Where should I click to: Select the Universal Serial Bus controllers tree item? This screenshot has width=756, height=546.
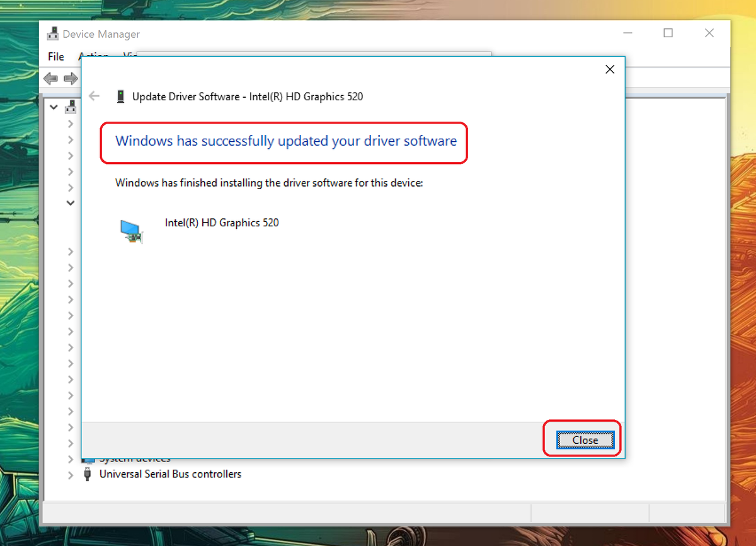(169, 474)
